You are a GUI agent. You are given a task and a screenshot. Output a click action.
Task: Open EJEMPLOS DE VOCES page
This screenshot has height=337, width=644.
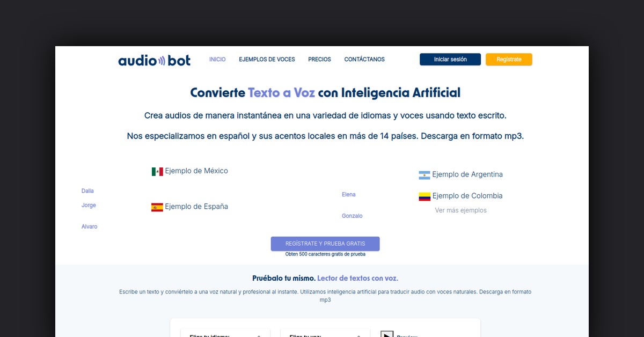[x=267, y=59]
